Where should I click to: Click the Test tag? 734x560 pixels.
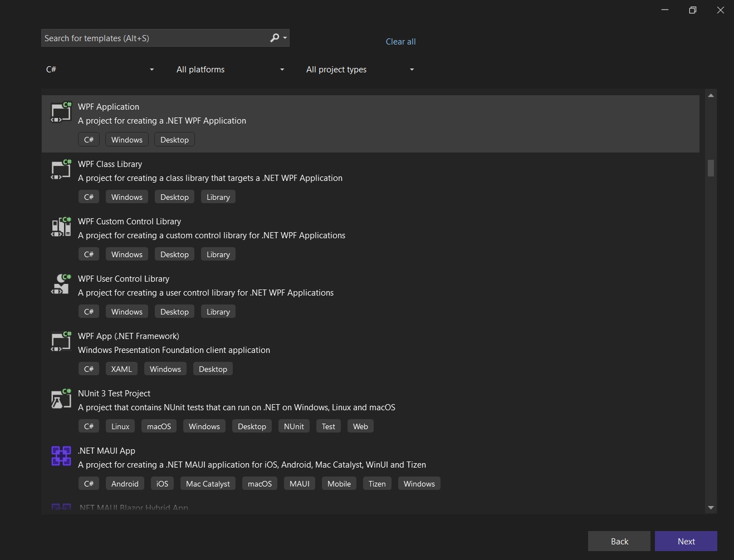tap(329, 426)
